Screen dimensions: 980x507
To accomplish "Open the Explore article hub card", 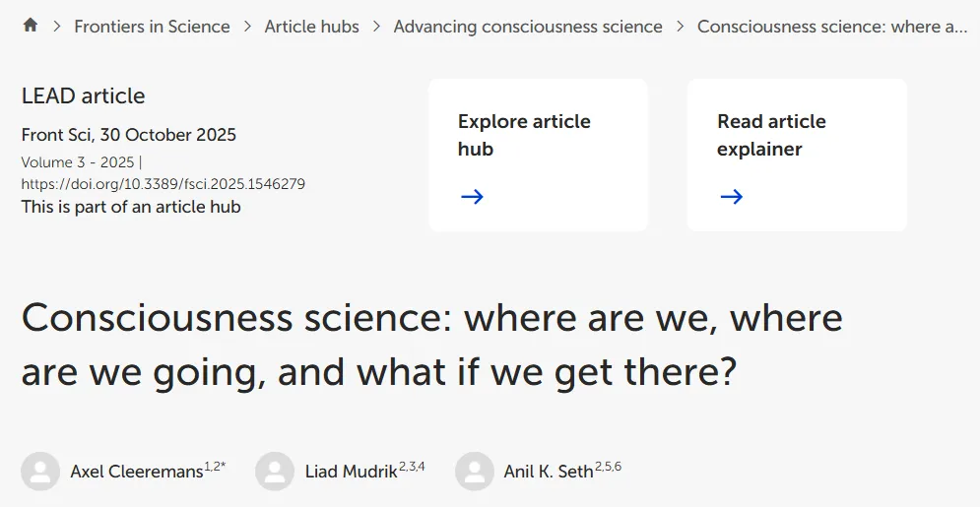I will click(538, 155).
